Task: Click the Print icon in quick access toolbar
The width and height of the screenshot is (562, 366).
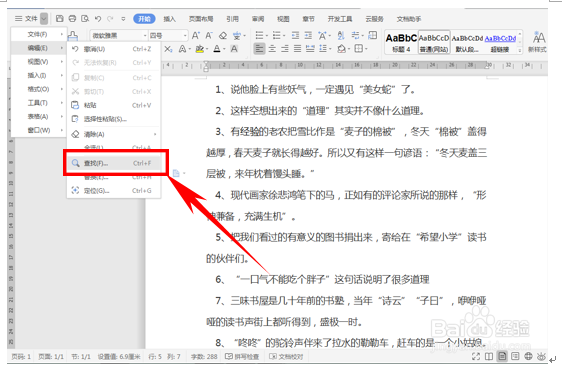Action: click(x=72, y=19)
